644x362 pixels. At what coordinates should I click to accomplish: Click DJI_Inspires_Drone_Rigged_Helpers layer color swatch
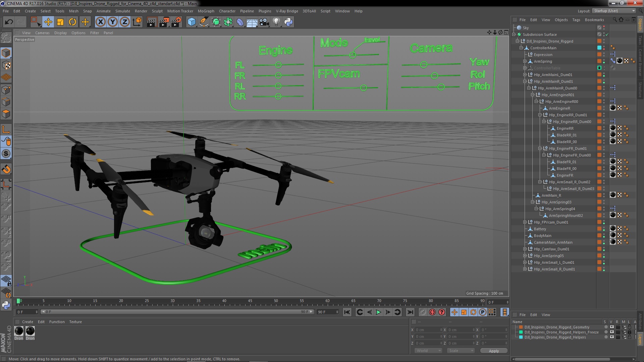point(521,337)
